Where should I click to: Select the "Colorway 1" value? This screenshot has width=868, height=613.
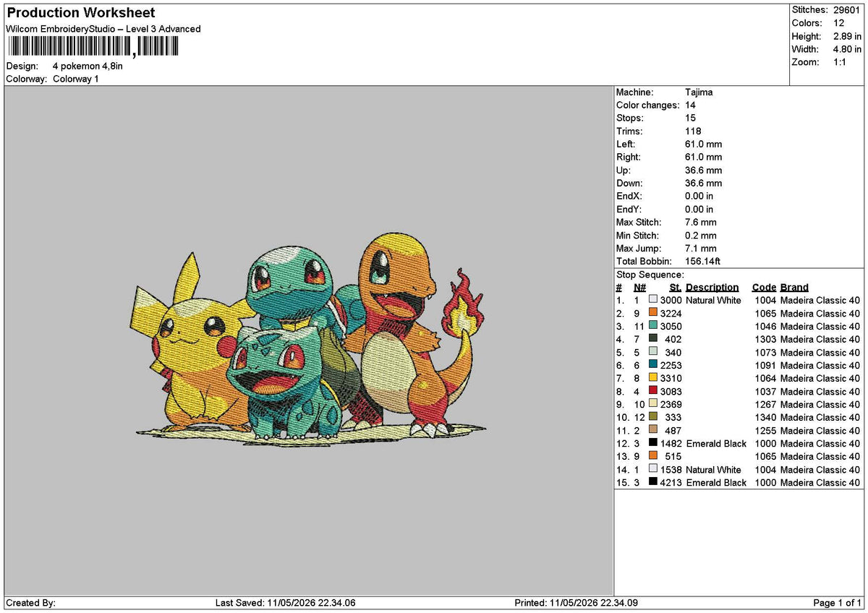coord(76,79)
